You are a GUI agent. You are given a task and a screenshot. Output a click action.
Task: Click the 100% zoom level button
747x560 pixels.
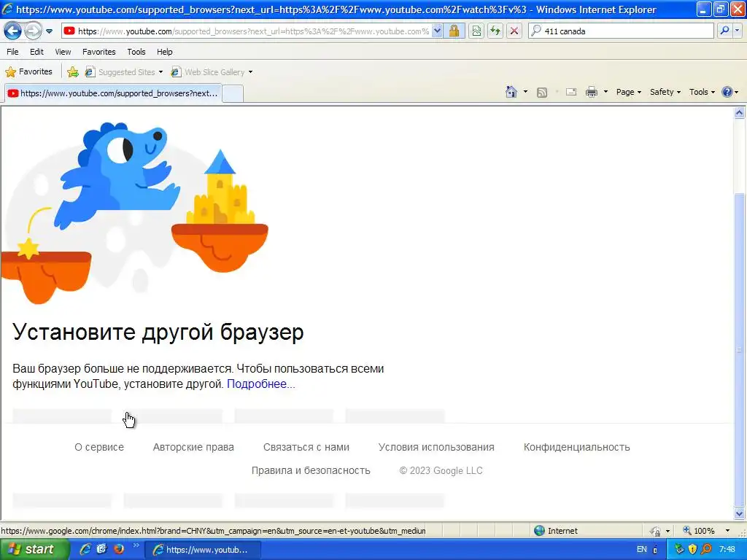(x=699, y=531)
